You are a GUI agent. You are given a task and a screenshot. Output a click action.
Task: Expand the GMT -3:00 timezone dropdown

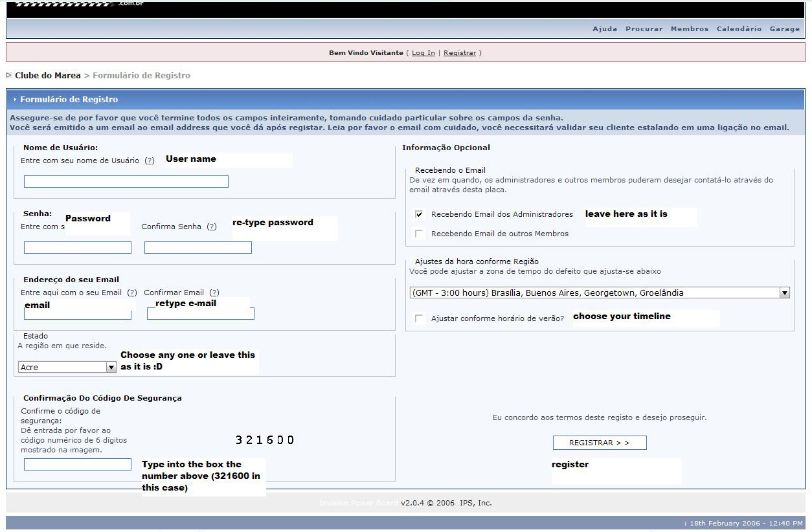pyautogui.click(x=600, y=293)
